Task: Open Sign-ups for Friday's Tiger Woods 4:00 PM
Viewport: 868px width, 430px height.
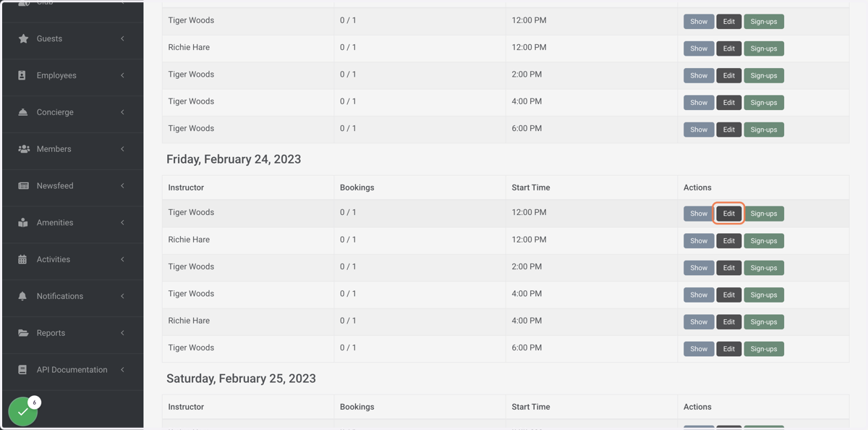Action: tap(764, 295)
